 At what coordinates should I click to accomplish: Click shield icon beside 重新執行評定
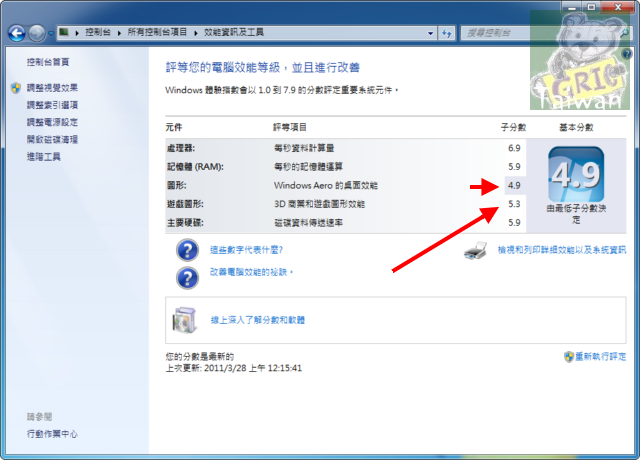(x=569, y=357)
